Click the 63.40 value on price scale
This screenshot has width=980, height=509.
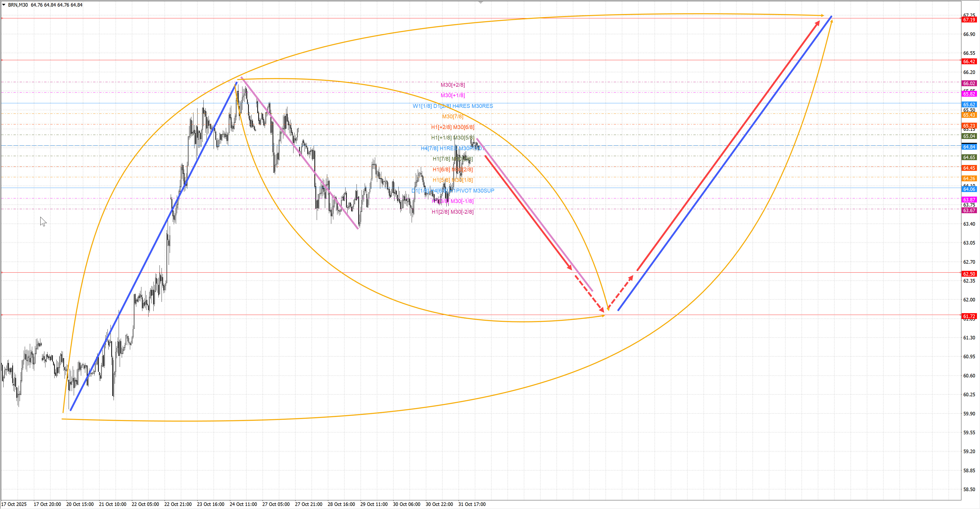(969, 224)
